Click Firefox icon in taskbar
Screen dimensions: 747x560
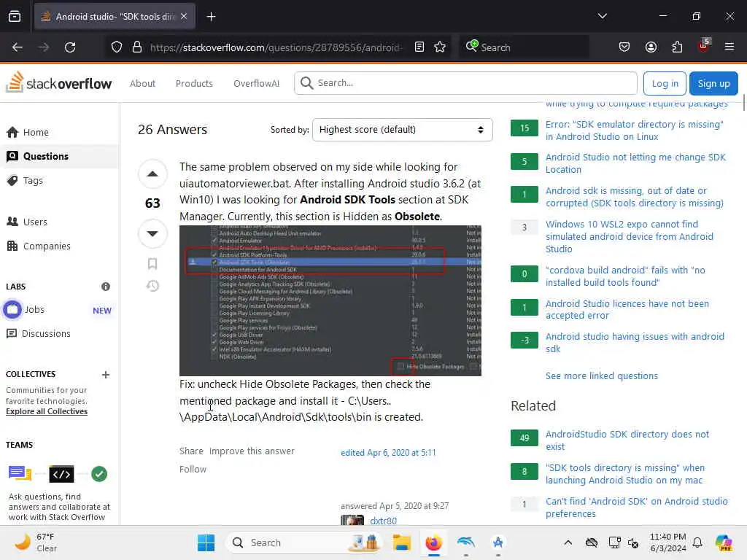pyautogui.click(x=433, y=542)
